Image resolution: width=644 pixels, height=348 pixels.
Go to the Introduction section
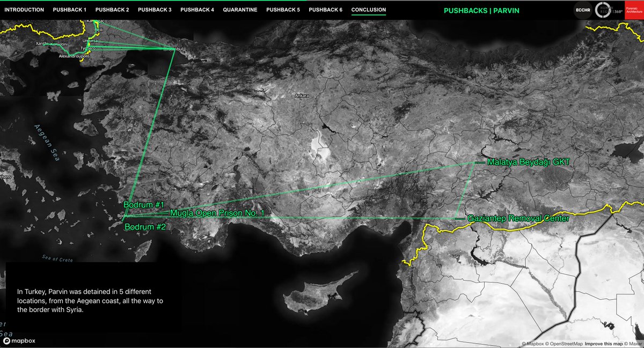pos(24,10)
